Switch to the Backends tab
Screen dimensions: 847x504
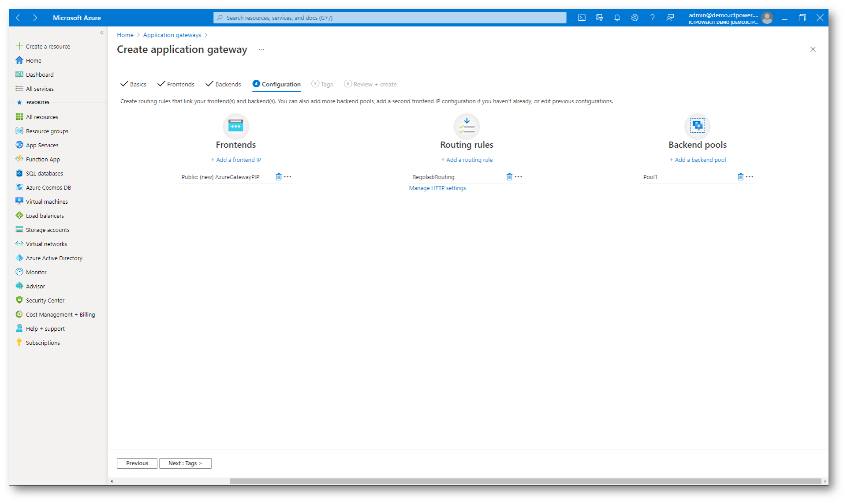[x=224, y=84]
